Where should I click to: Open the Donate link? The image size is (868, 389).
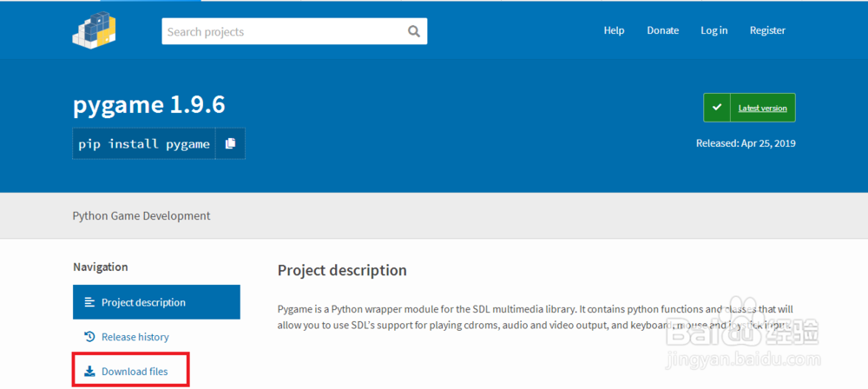(x=662, y=30)
